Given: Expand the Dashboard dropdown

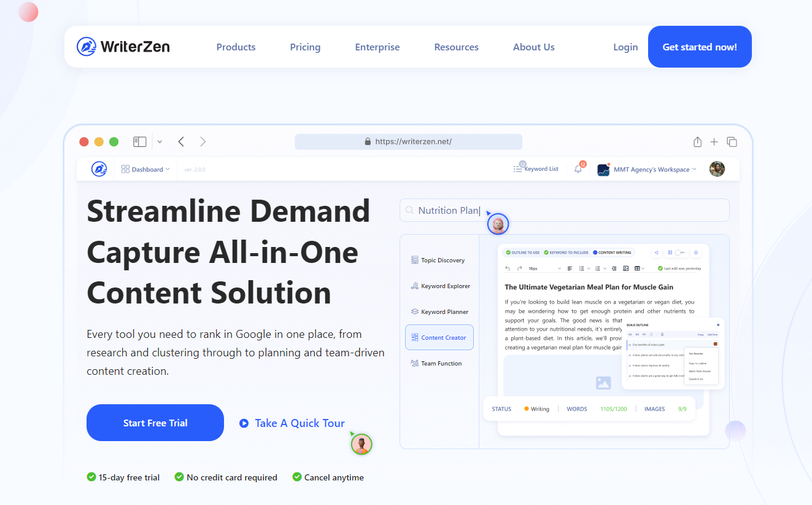Looking at the screenshot, I should [146, 169].
